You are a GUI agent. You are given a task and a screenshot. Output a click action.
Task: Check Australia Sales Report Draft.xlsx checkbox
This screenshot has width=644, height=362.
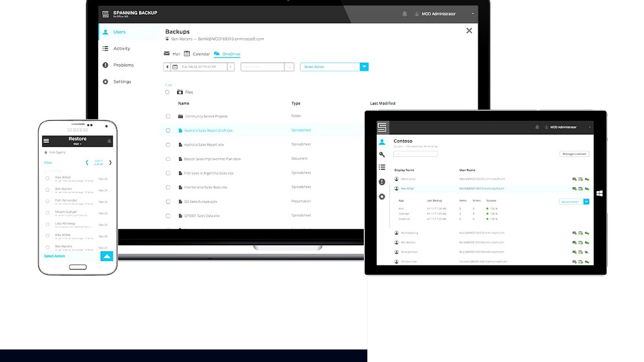[168, 130]
